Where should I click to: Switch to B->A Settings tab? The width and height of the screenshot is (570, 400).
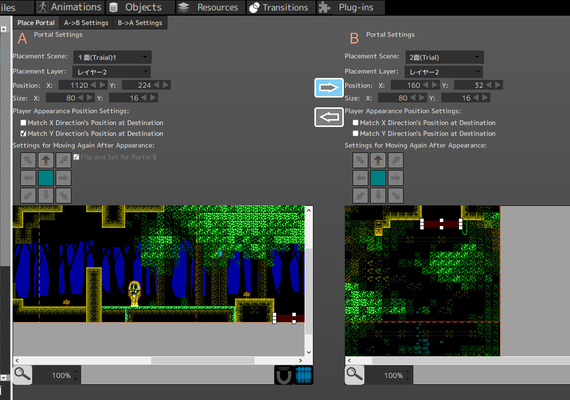coord(140,23)
